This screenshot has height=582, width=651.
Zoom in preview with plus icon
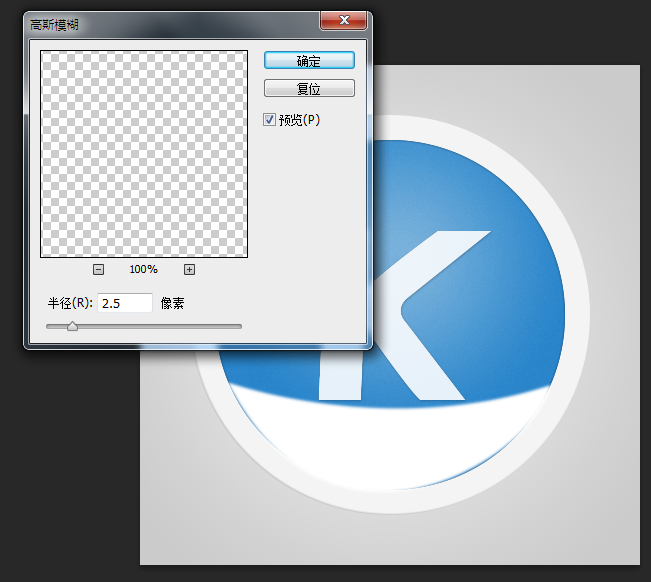pos(189,269)
